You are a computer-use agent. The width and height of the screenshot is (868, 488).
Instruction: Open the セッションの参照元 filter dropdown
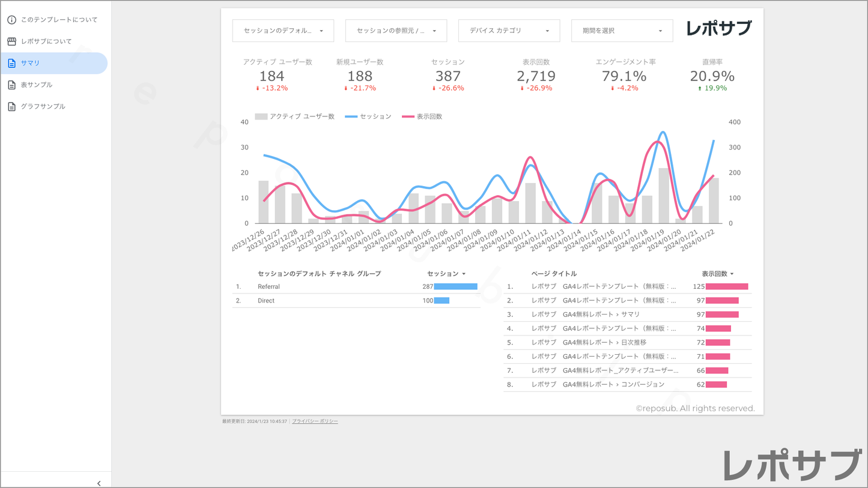tap(396, 31)
